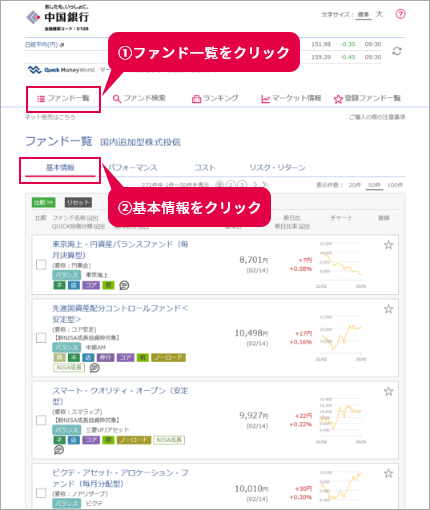This screenshot has width=430, height=510.
Task: Click NISA成長 tag on スマート・クオリティ fund
Action: 169,440
